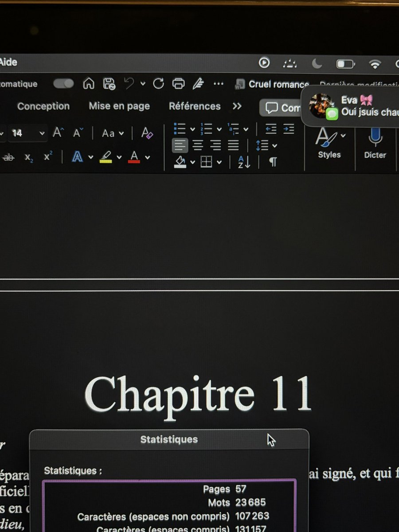Switch to the Références ribbon tab
Image resolution: width=399 pixels, height=532 pixels.
pos(195,106)
